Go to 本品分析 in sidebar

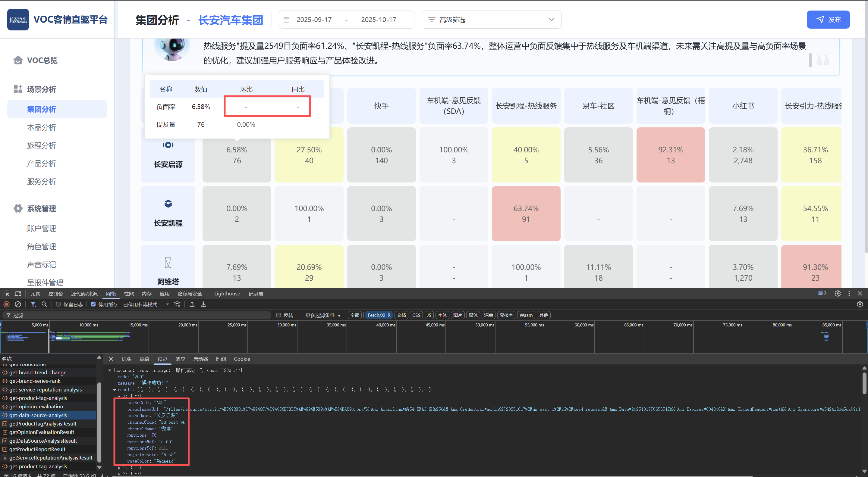coord(42,127)
